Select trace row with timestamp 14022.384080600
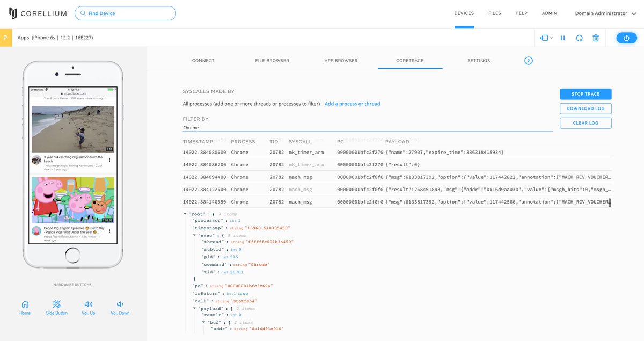 pos(397,153)
